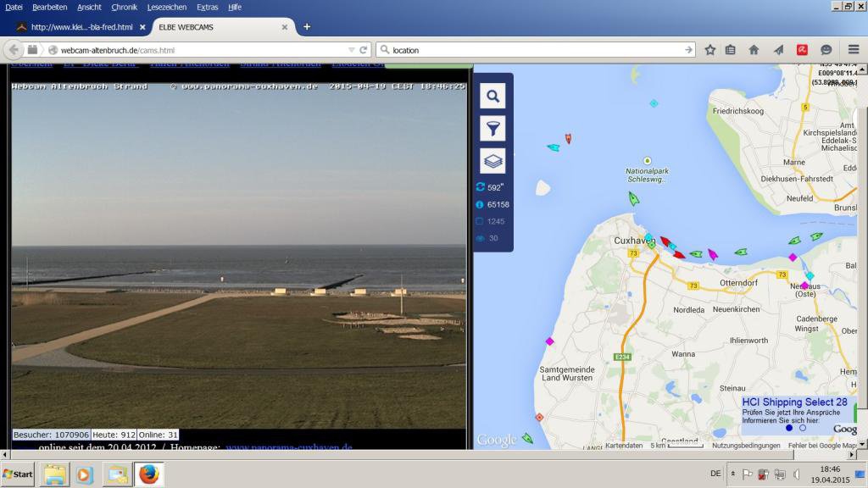Open the panorama-cuxhaven.de homepage link
Viewport: 868px width, 488px height.
[x=288, y=446]
